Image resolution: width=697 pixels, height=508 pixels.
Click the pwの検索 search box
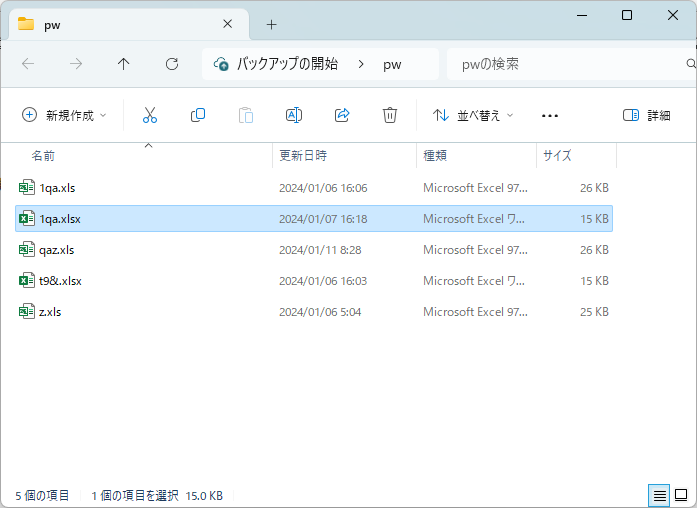565,64
